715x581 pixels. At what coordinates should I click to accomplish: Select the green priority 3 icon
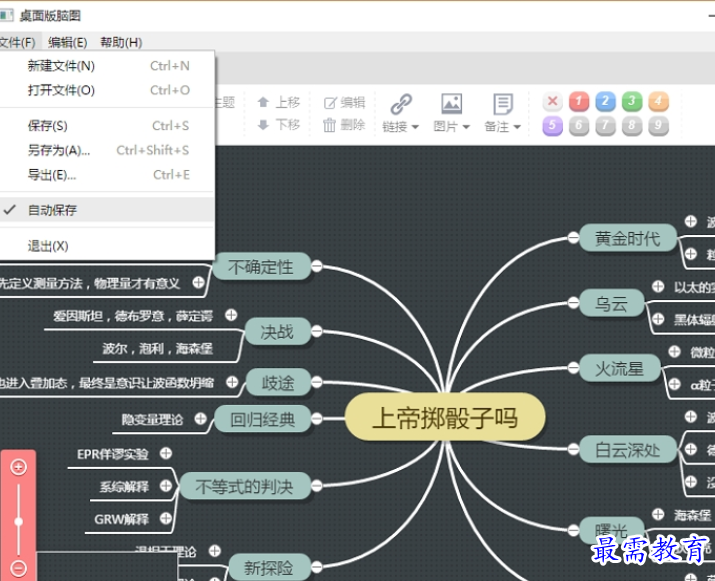pyautogui.click(x=632, y=101)
